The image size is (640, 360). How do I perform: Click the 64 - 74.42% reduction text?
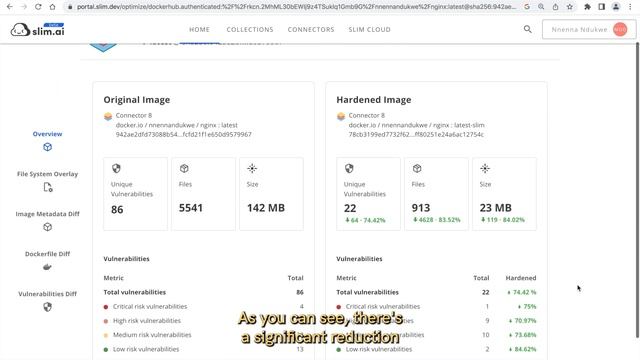[x=365, y=220]
